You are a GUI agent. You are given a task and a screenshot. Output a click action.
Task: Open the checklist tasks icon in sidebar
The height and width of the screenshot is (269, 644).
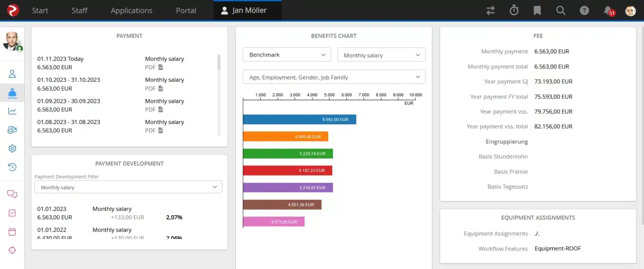coord(12,213)
